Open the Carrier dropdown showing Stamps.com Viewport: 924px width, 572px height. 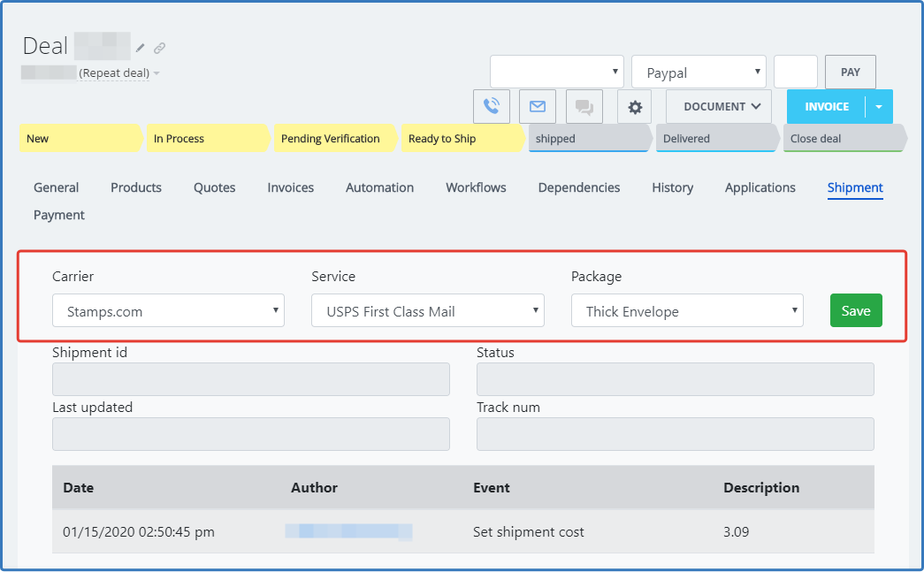(x=169, y=310)
